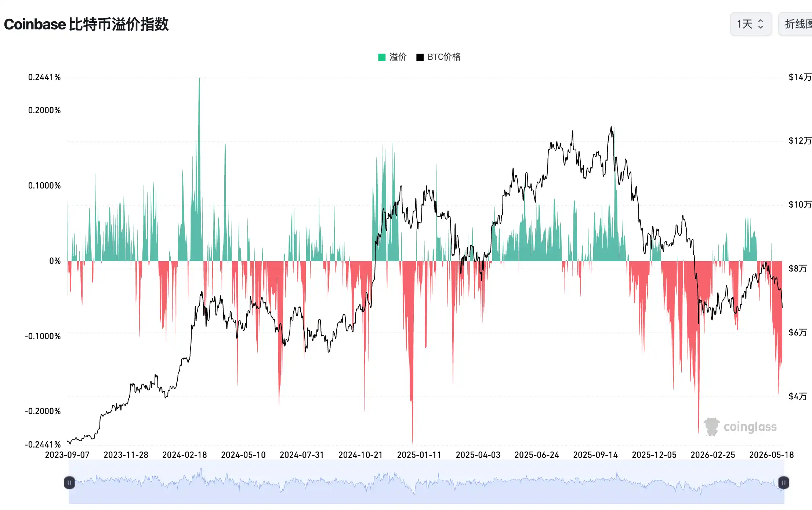
Task: Click the 2023-11-28 date label
Action: pyautogui.click(x=126, y=455)
